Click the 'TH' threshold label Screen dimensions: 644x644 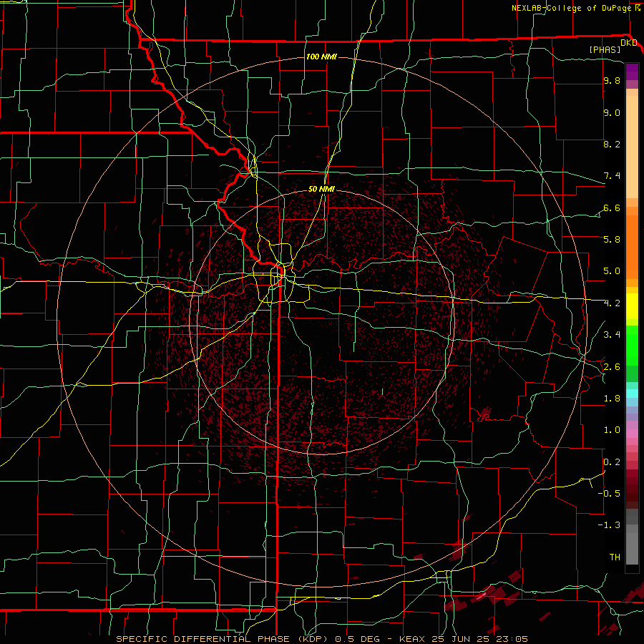[x=615, y=557]
